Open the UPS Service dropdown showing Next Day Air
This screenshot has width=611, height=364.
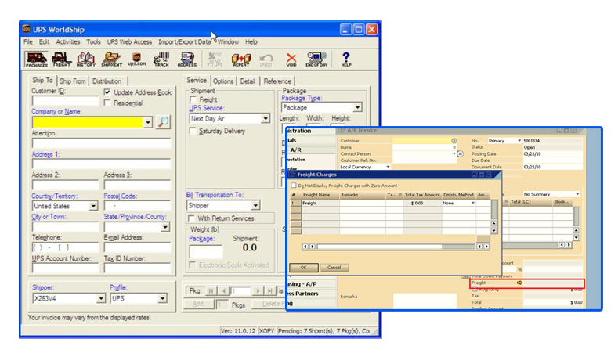[266, 118]
